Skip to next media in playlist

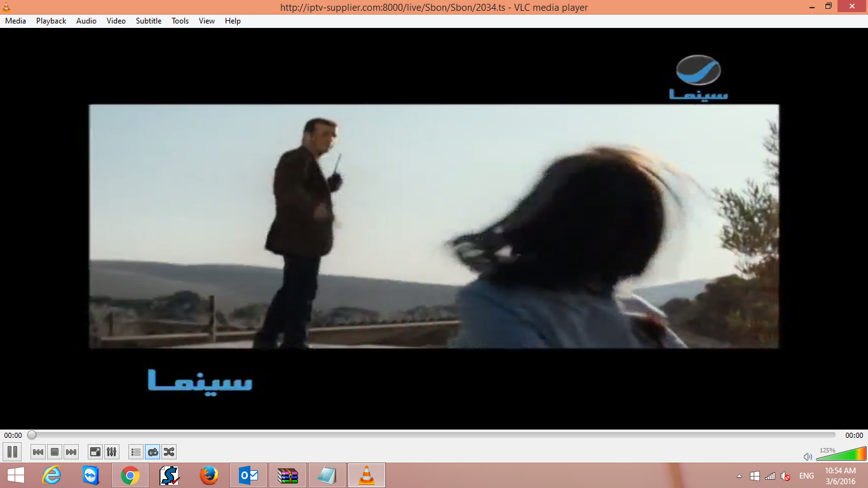(71, 452)
